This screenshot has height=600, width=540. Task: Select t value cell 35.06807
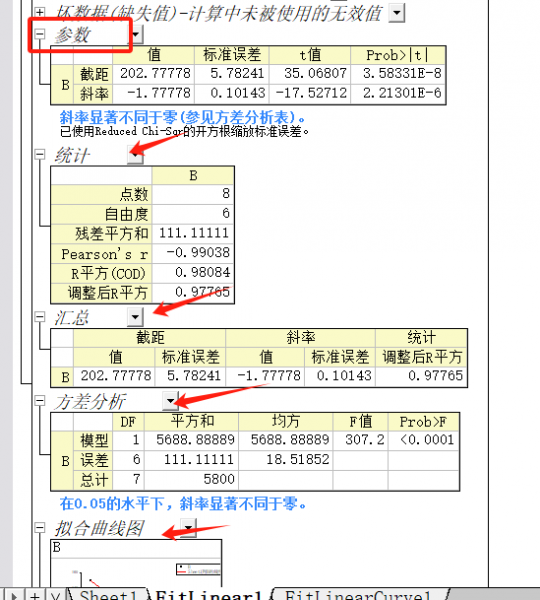click(x=310, y=73)
